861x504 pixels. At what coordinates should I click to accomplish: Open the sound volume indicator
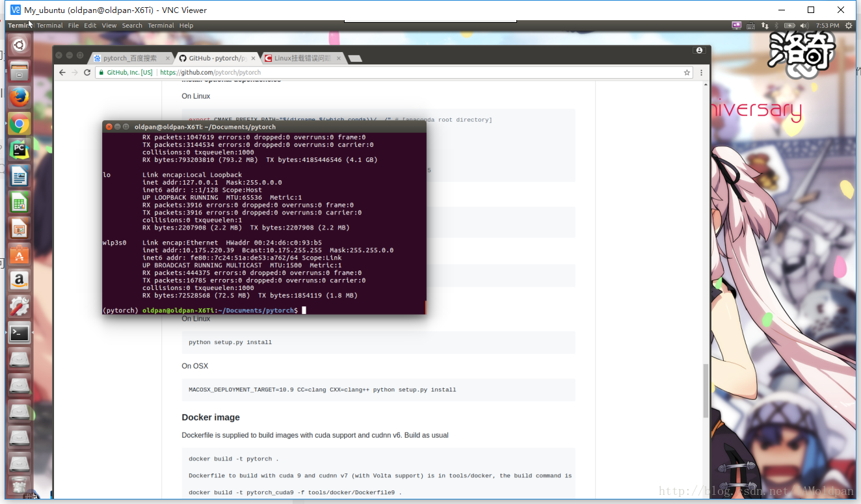[806, 25]
